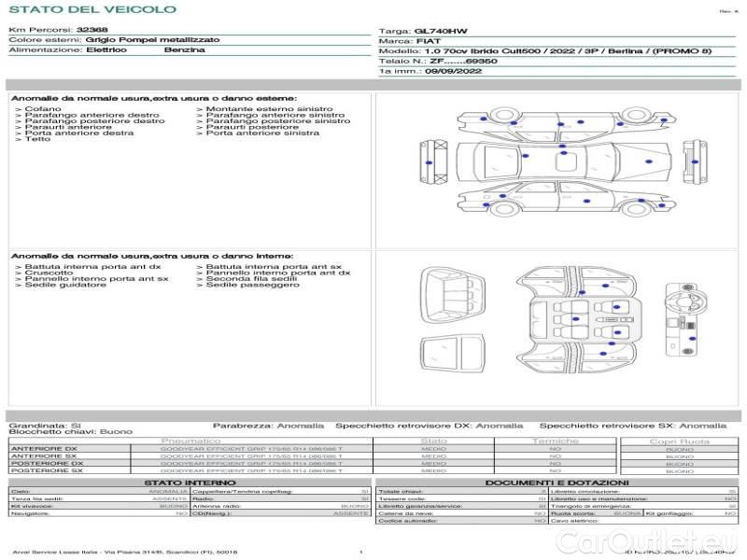This screenshot has width=747, height=560.
Task: Click the Copri Ruota column header
Action: [679, 441]
